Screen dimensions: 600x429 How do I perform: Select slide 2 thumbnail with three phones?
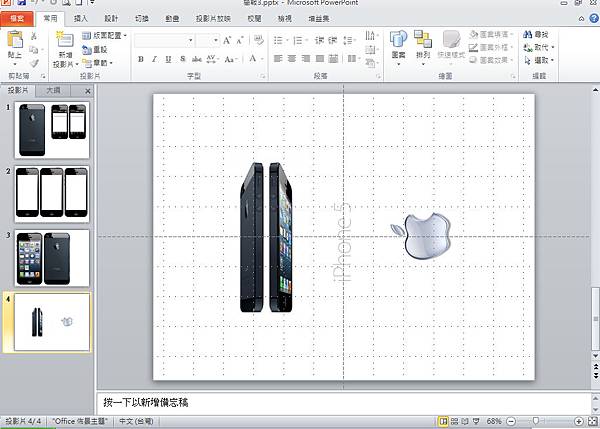52,194
